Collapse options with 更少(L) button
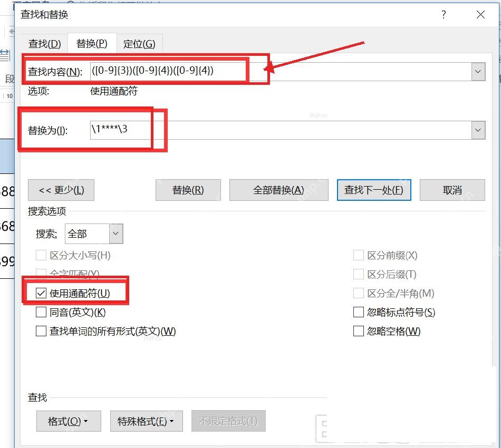The width and height of the screenshot is (501, 448). [x=61, y=190]
